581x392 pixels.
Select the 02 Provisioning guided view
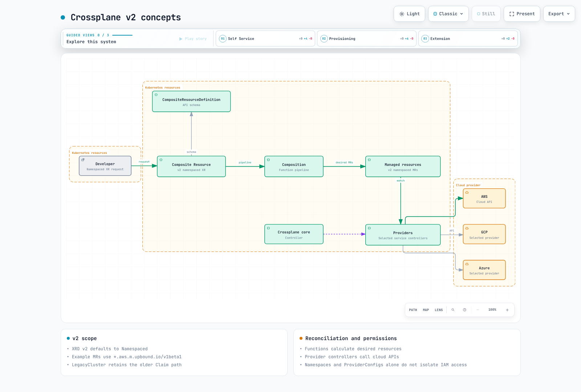click(x=367, y=38)
